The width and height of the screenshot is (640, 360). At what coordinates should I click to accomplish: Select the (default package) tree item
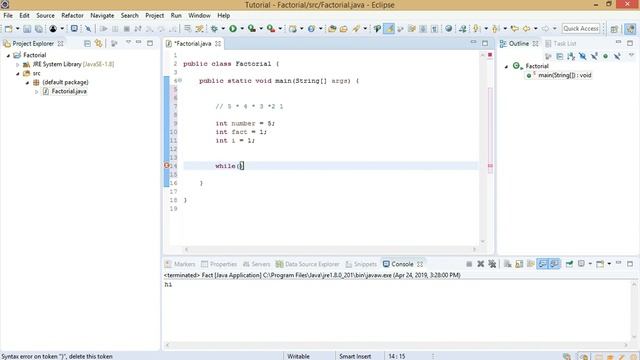click(61, 82)
